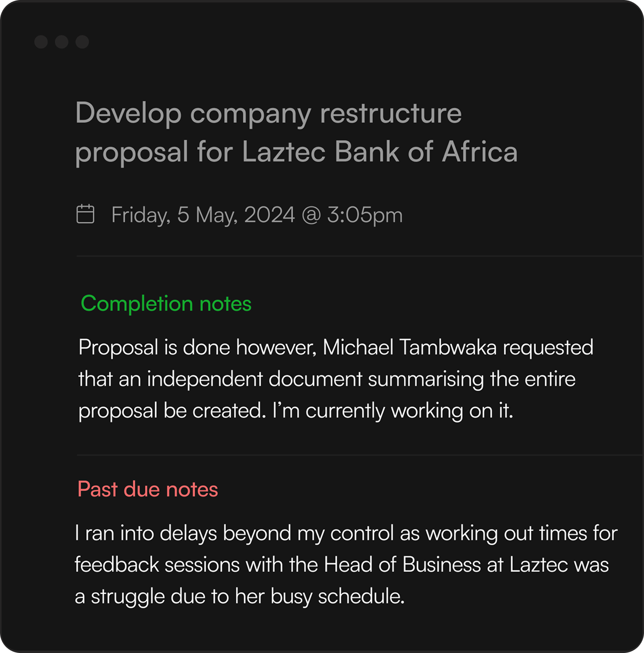The width and height of the screenshot is (644, 653).
Task: Open the green 'Completion notes' heading
Action: point(166,304)
